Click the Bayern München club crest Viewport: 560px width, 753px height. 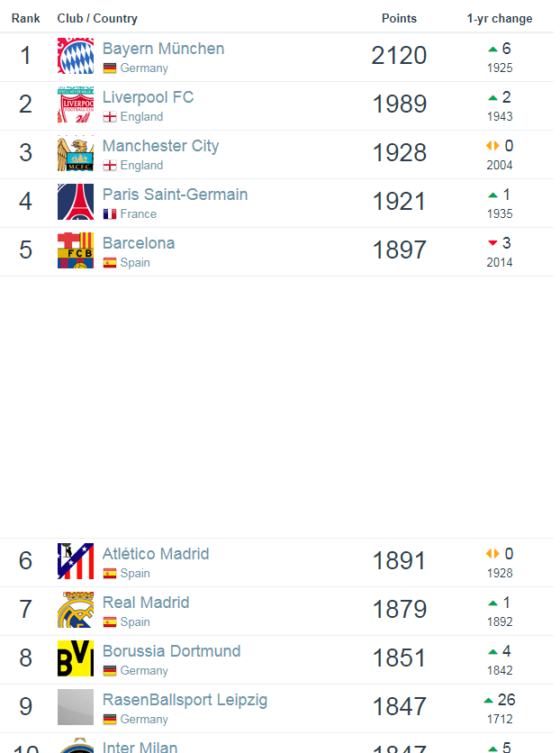(76, 56)
